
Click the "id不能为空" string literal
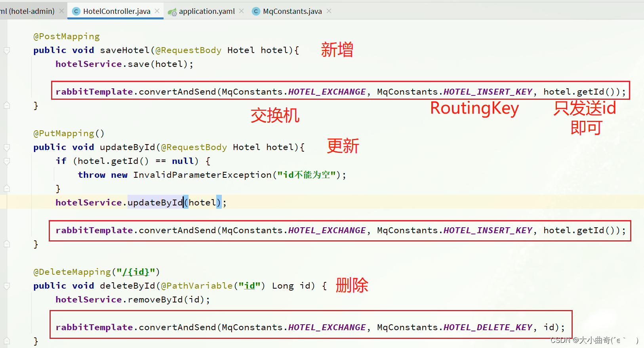[x=307, y=175]
